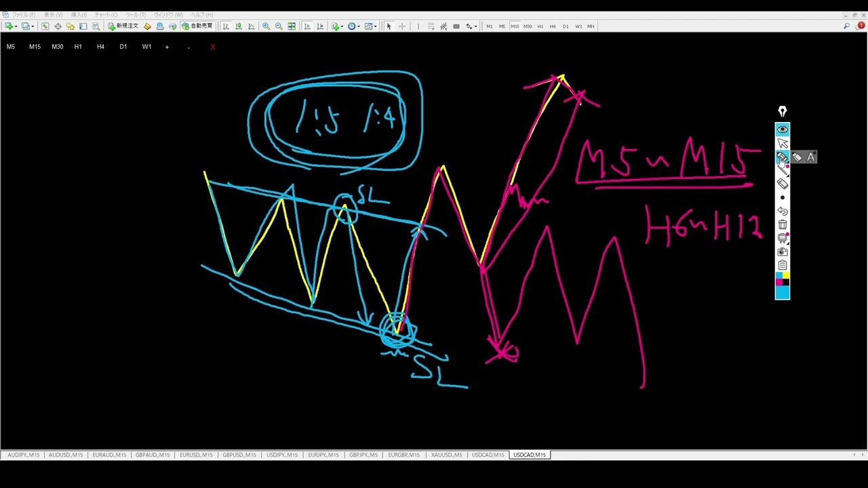Click the D1 button on the chart
The height and width of the screenshot is (488, 868).
point(123,47)
